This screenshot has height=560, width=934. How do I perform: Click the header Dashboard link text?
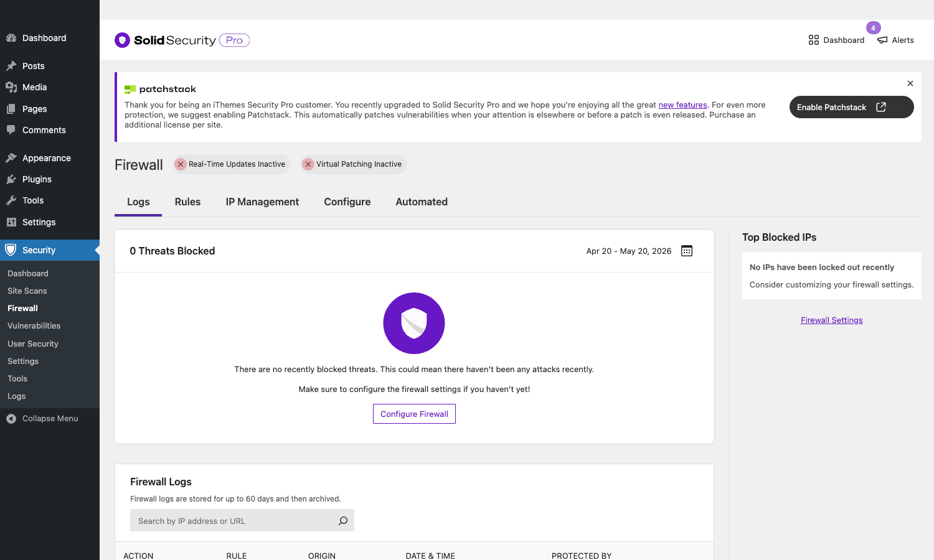pos(844,40)
